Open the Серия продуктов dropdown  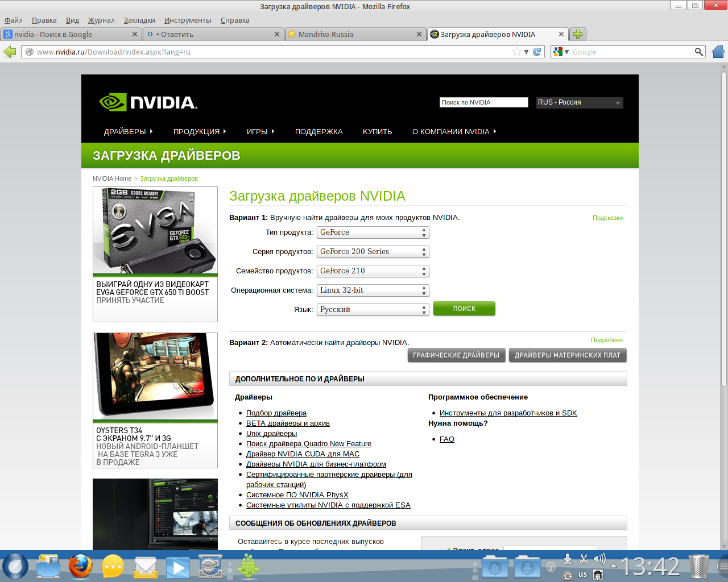373,252
